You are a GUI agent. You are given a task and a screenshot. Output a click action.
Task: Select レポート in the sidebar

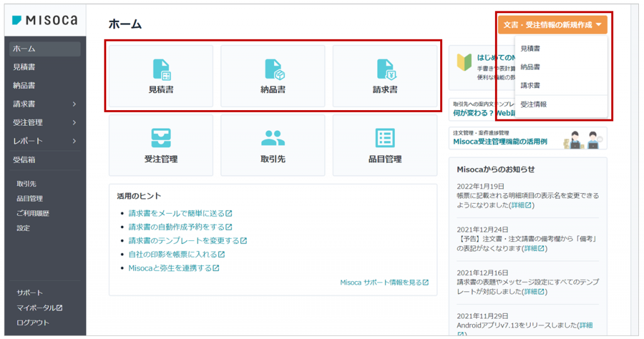pyautogui.click(x=28, y=142)
